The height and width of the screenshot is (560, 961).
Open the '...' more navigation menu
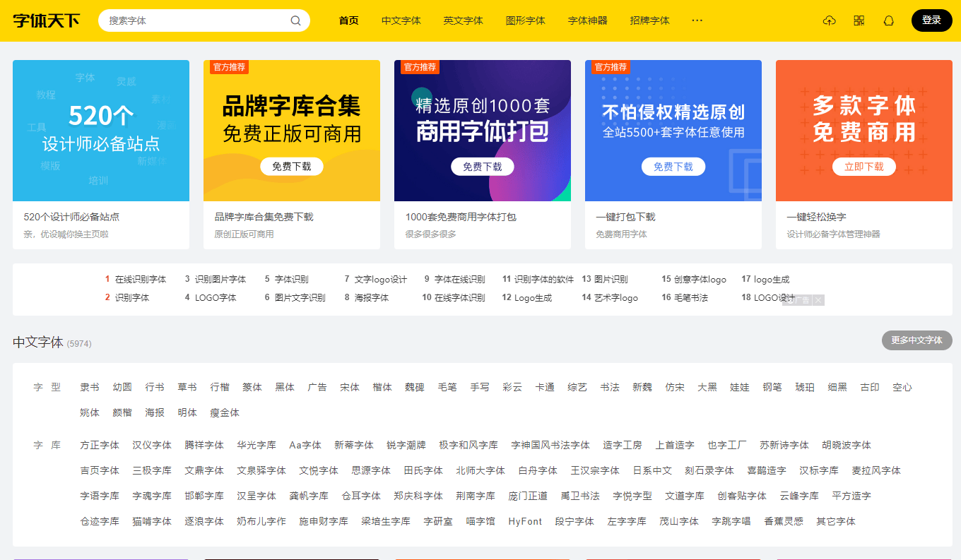click(697, 20)
